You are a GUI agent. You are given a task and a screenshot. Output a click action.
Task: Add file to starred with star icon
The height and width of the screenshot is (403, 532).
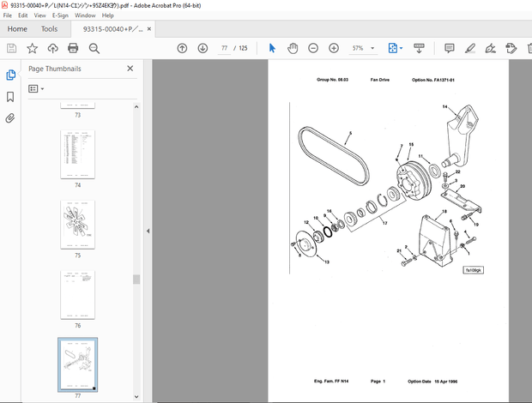(x=33, y=48)
